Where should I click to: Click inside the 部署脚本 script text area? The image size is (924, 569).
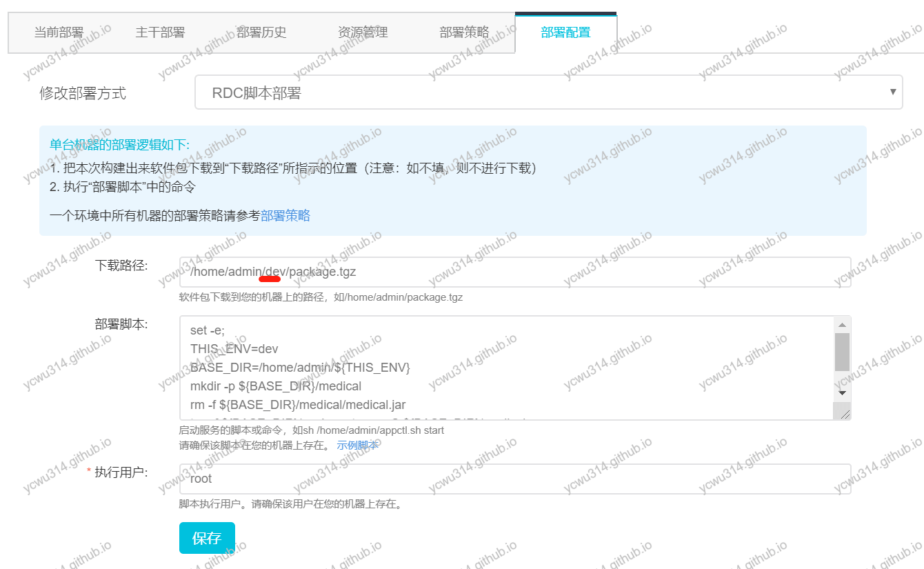pyautogui.click(x=483, y=366)
